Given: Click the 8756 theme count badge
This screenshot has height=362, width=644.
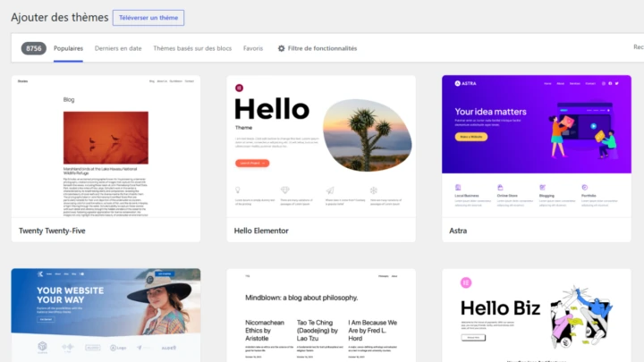Looking at the screenshot, I should pyautogui.click(x=34, y=48).
